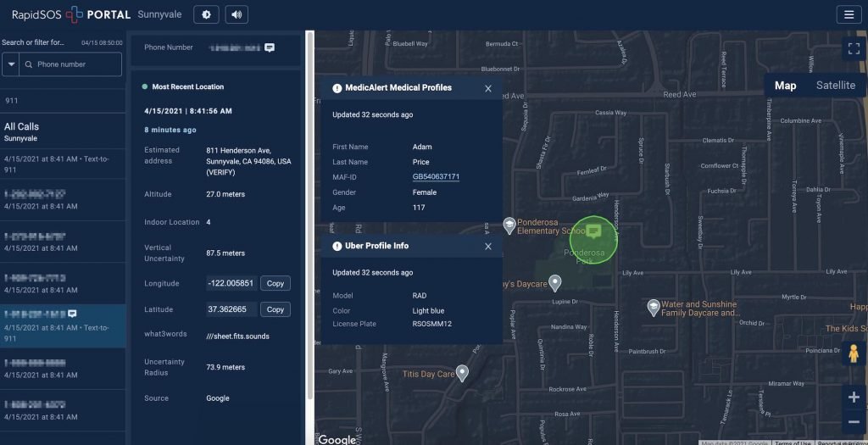Click the scrollbar of the location panel
Viewport: 868px width, 445px height.
pos(309,216)
